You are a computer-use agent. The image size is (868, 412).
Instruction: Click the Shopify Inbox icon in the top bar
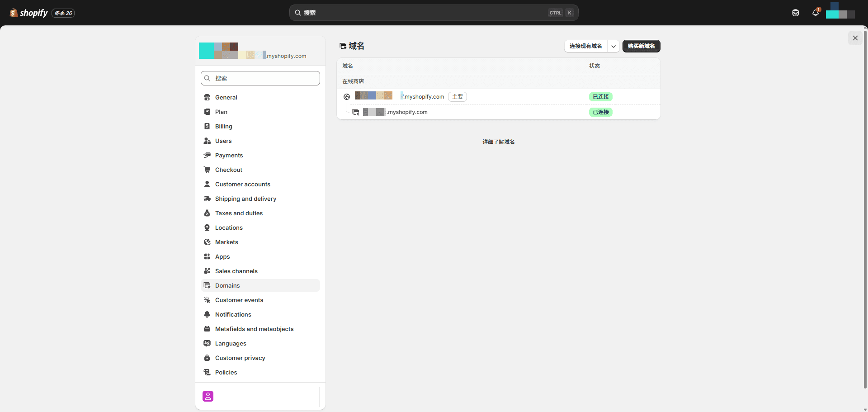tap(796, 13)
